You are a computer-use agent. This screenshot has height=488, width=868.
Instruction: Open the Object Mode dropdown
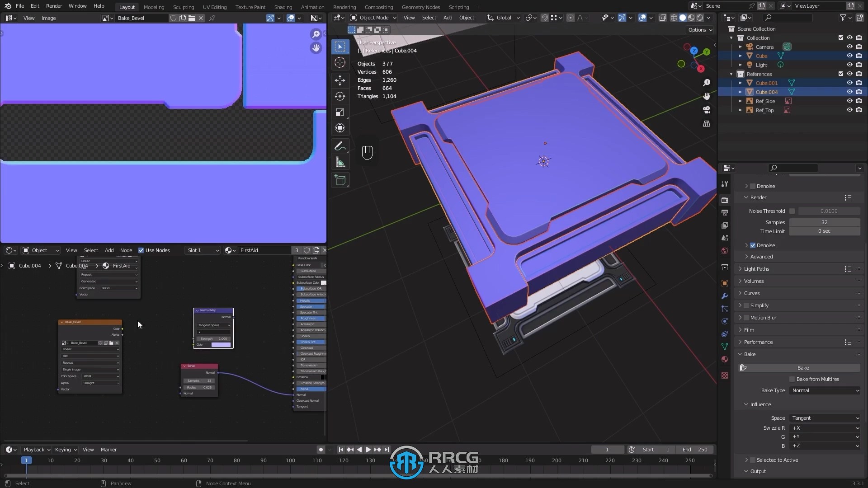[373, 18]
